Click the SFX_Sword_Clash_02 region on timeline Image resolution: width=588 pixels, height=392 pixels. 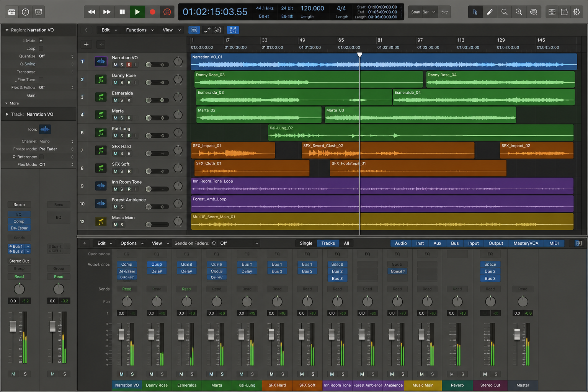click(388, 150)
